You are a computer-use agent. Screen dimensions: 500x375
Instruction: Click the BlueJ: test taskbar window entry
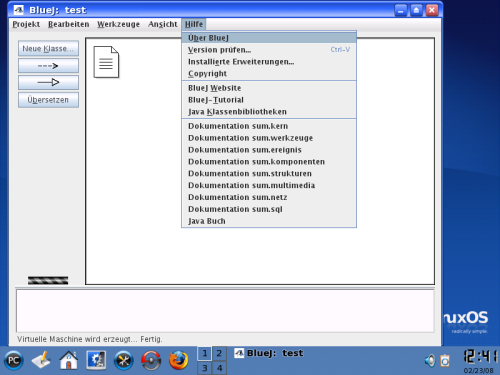point(269,353)
